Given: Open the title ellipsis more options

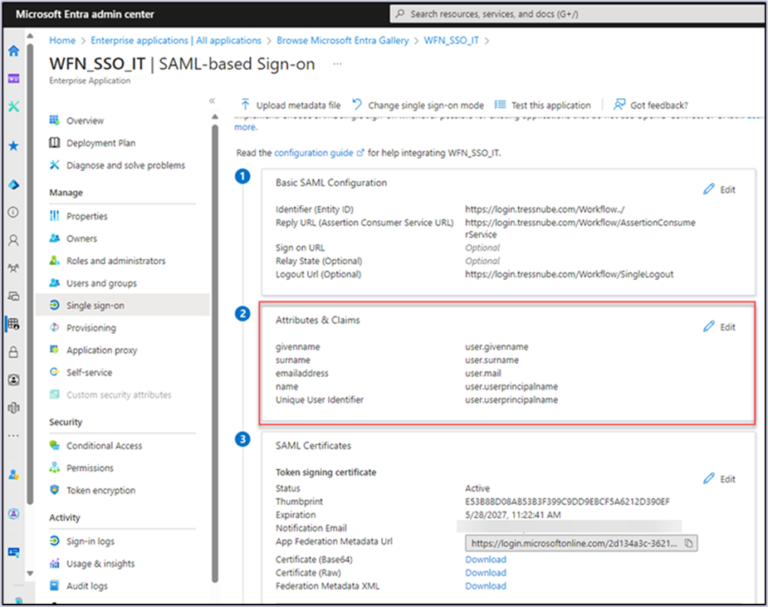Looking at the screenshot, I should 337,64.
